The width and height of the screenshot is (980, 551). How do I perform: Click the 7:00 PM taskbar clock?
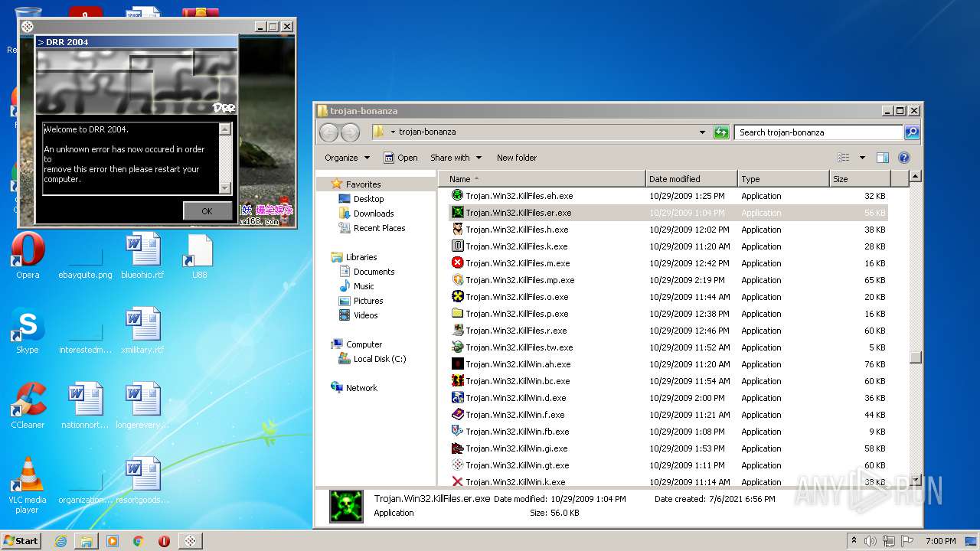click(941, 541)
